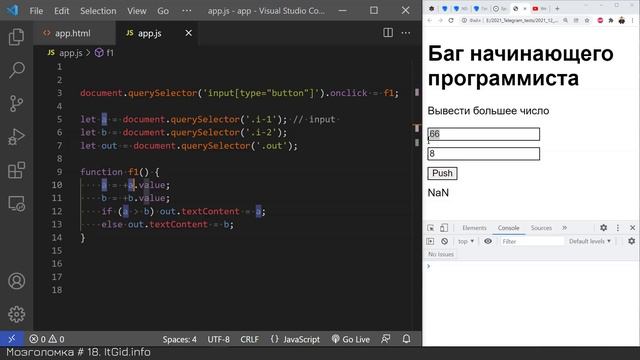Viewport: 640px width, 360px height.
Task: Open the Extensions view
Action: point(16,170)
